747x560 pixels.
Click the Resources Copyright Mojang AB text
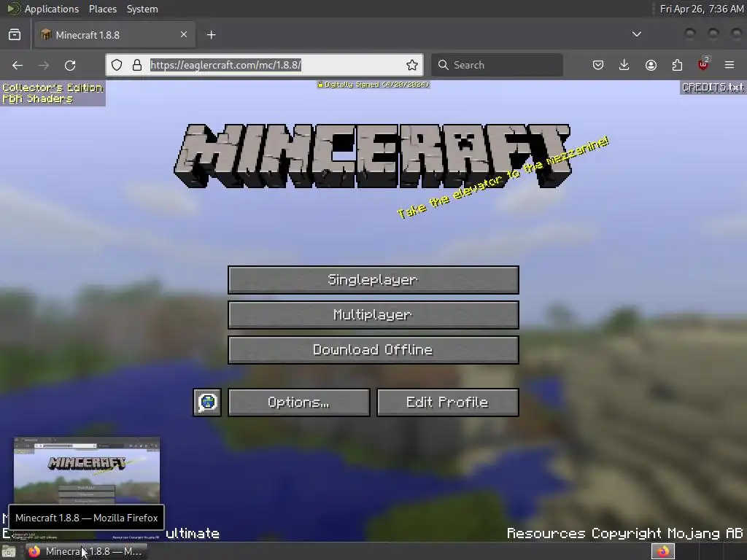point(624,533)
